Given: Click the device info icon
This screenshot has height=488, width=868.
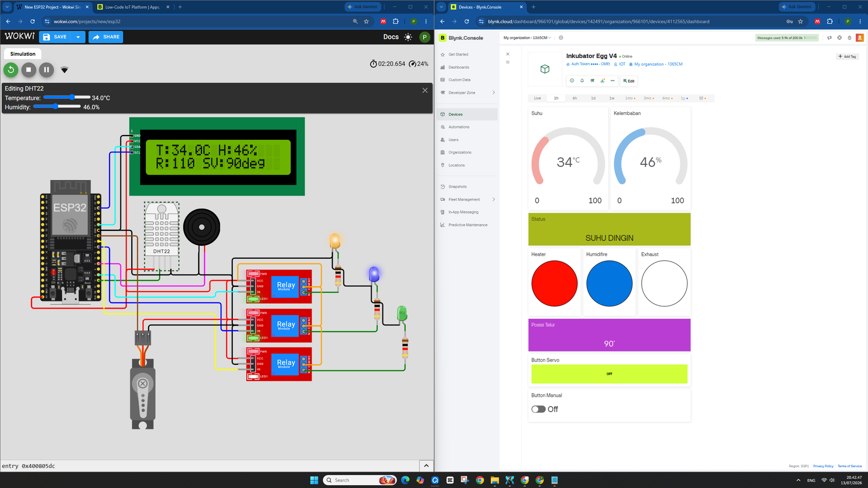Looking at the screenshot, I should [x=572, y=81].
